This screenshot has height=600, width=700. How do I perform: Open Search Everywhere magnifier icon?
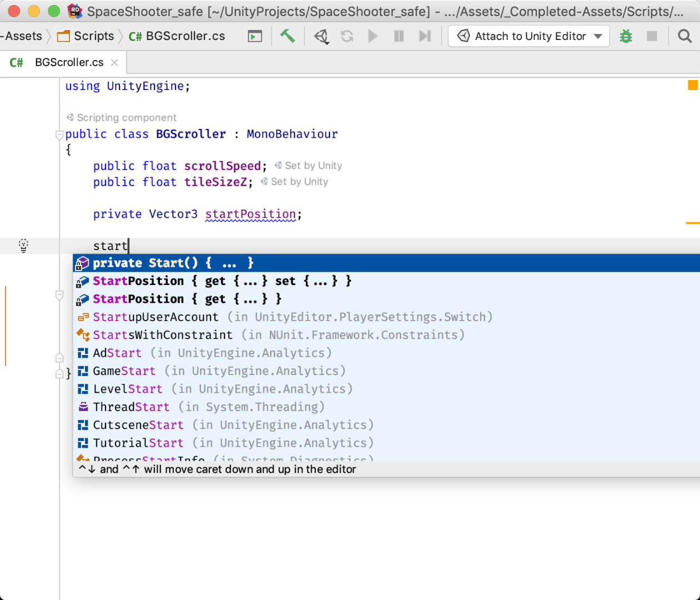[x=684, y=37]
